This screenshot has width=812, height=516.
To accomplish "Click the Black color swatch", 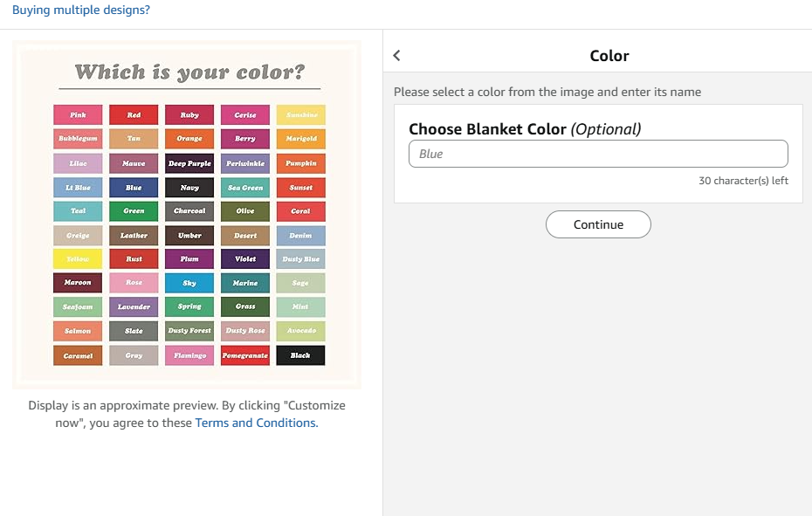I will pyautogui.click(x=300, y=355).
